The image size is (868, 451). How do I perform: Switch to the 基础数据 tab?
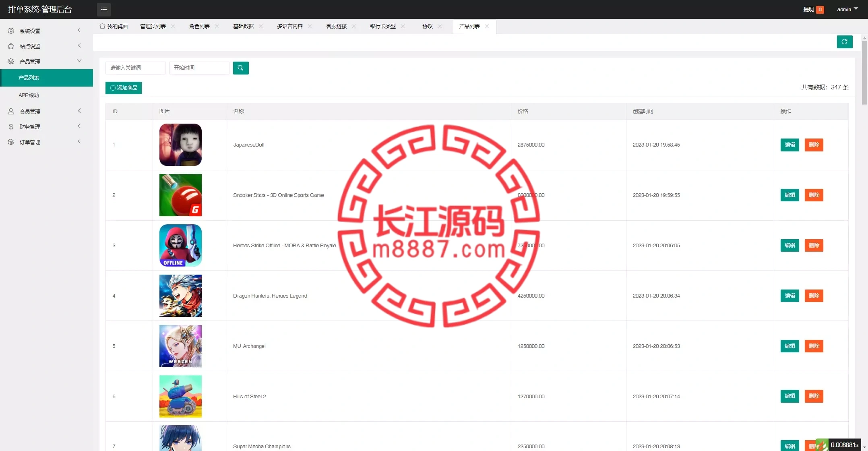(x=243, y=26)
